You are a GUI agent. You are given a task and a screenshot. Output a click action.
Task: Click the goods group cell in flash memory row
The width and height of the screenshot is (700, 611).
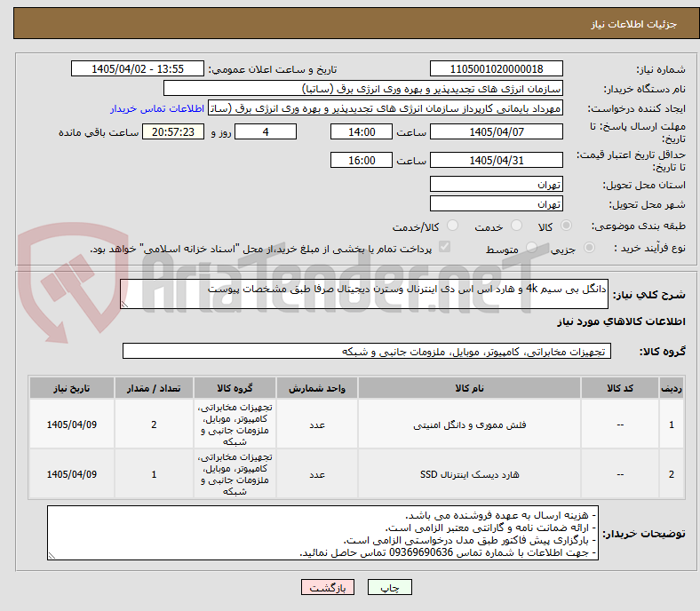coord(235,425)
